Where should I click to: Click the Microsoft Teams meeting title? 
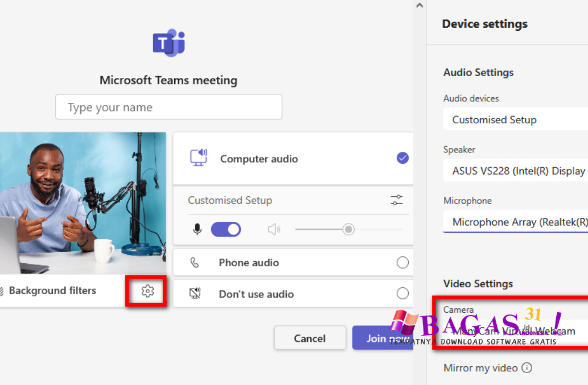168,80
